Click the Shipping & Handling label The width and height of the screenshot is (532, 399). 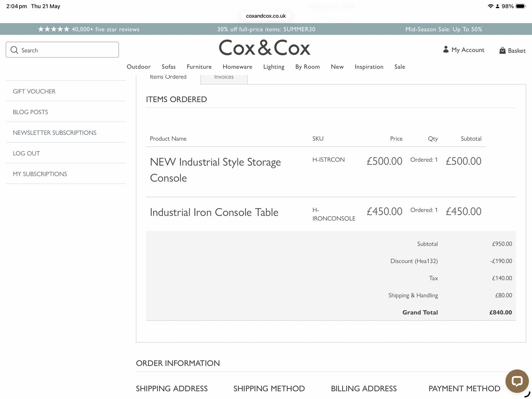pos(413,295)
